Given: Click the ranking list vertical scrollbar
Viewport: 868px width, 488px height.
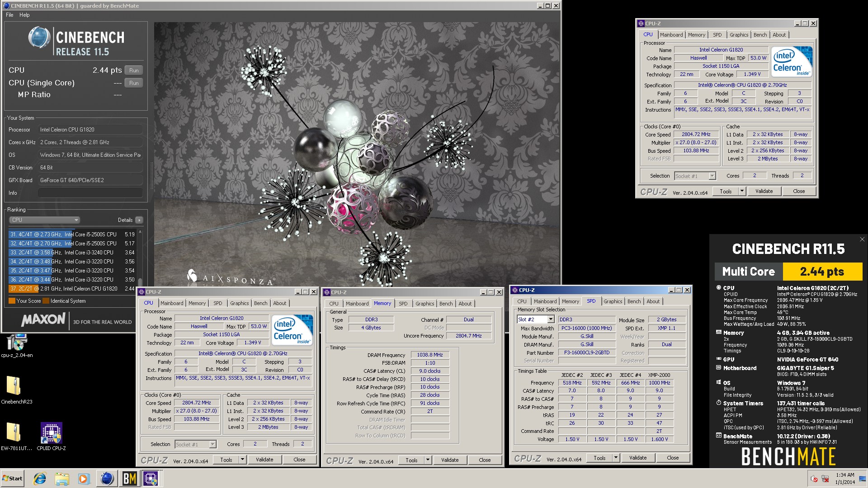Looking at the screenshot, I should coord(140,261).
